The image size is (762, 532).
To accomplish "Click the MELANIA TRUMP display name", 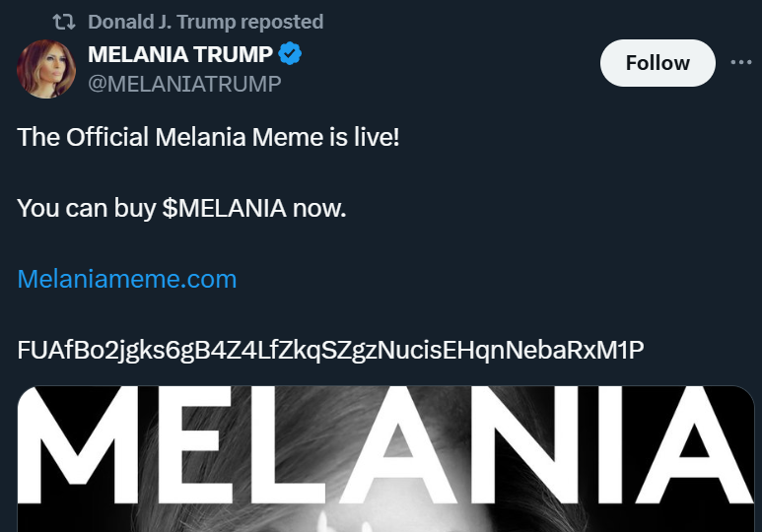I will click(x=180, y=54).
